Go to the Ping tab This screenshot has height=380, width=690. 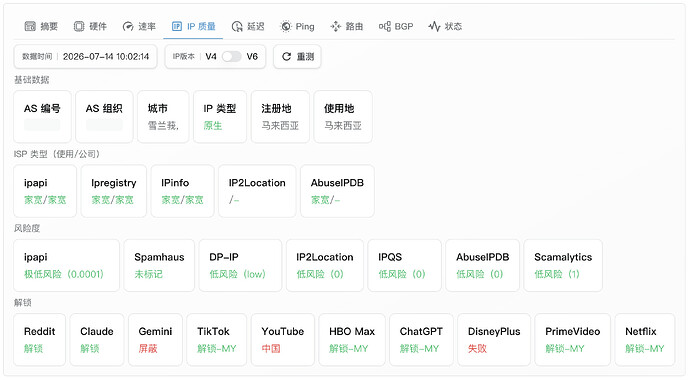(297, 26)
